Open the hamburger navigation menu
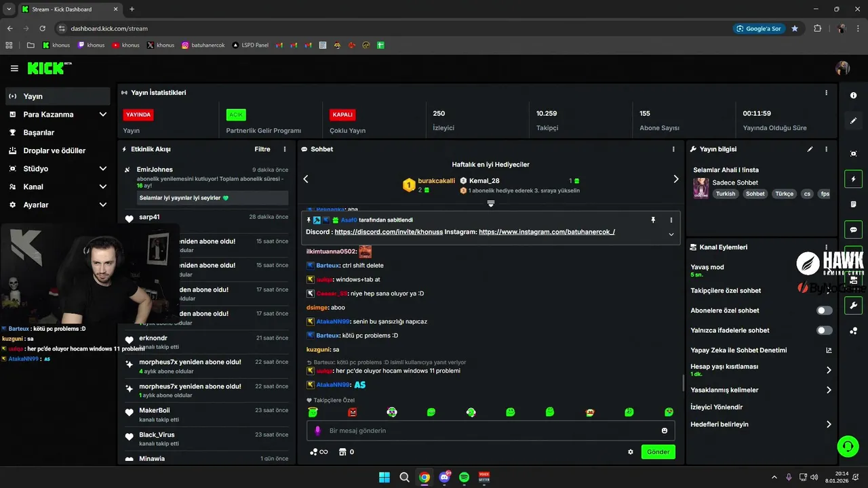The width and height of the screenshot is (868, 488). [x=14, y=68]
